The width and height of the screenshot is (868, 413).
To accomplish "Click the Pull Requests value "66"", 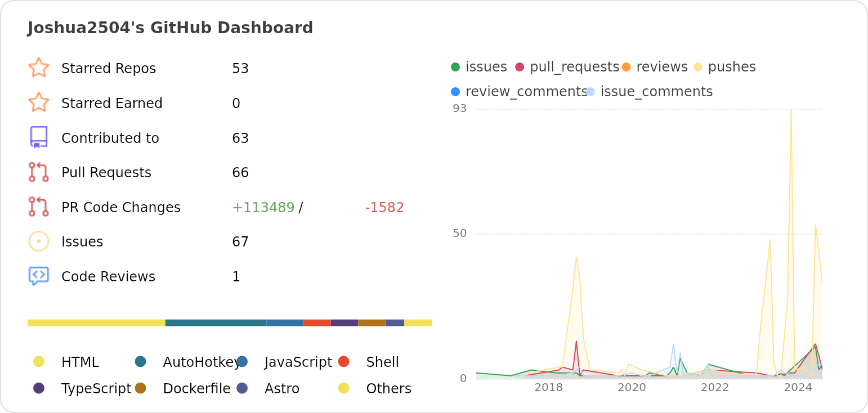I will coord(240,173).
